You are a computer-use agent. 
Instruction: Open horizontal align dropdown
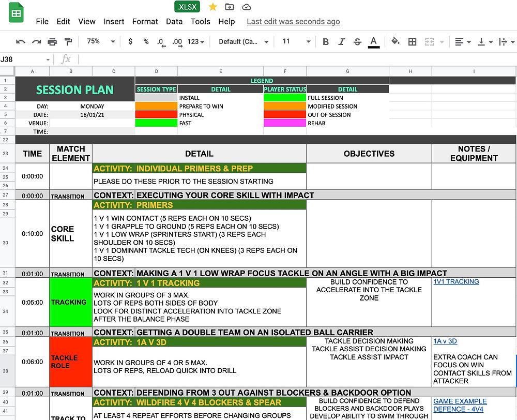coord(463,41)
